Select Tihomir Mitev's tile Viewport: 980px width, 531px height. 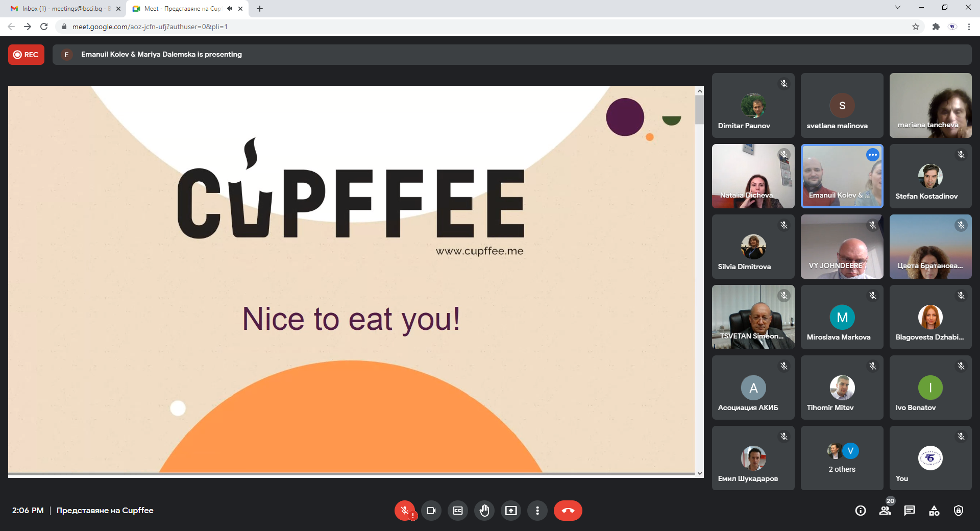point(842,388)
